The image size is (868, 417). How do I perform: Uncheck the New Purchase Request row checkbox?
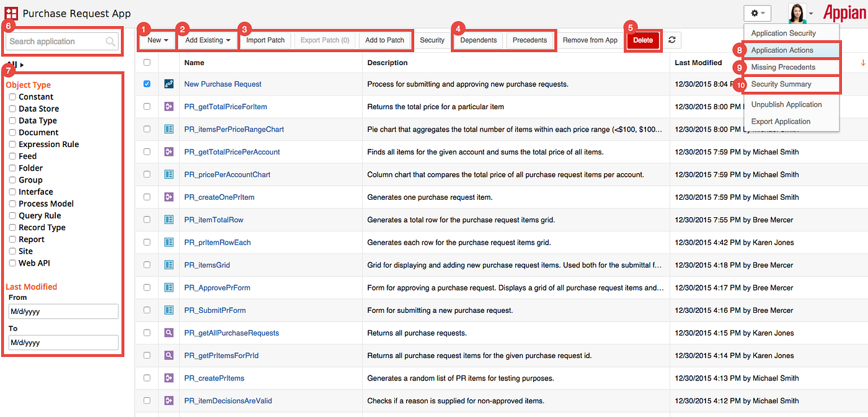pyautogui.click(x=147, y=84)
